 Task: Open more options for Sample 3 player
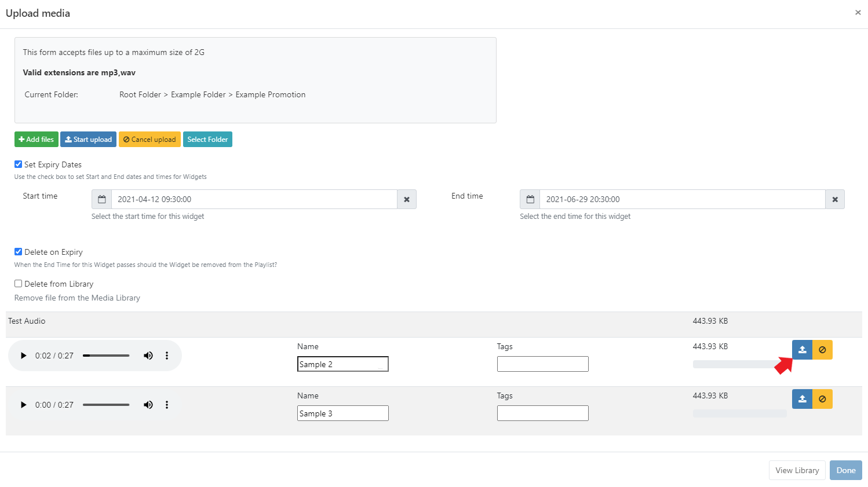tap(167, 405)
